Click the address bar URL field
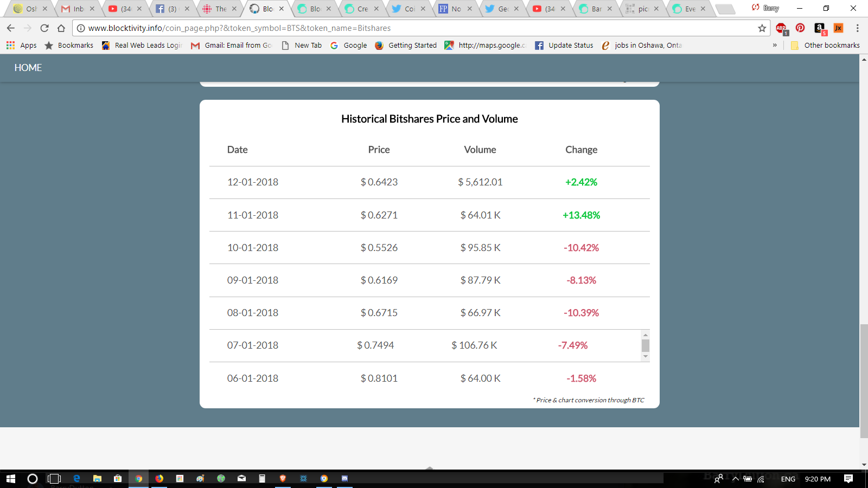 [x=420, y=28]
